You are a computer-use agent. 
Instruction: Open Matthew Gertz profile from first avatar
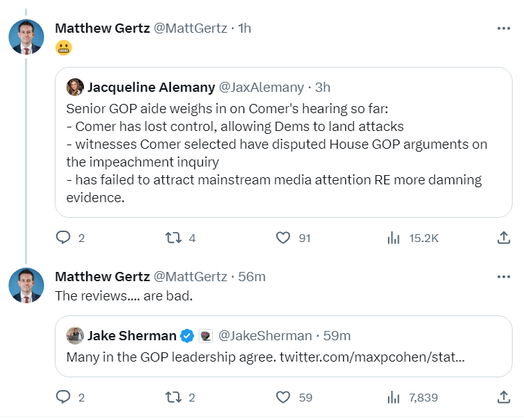pyautogui.click(x=26, y=36)
